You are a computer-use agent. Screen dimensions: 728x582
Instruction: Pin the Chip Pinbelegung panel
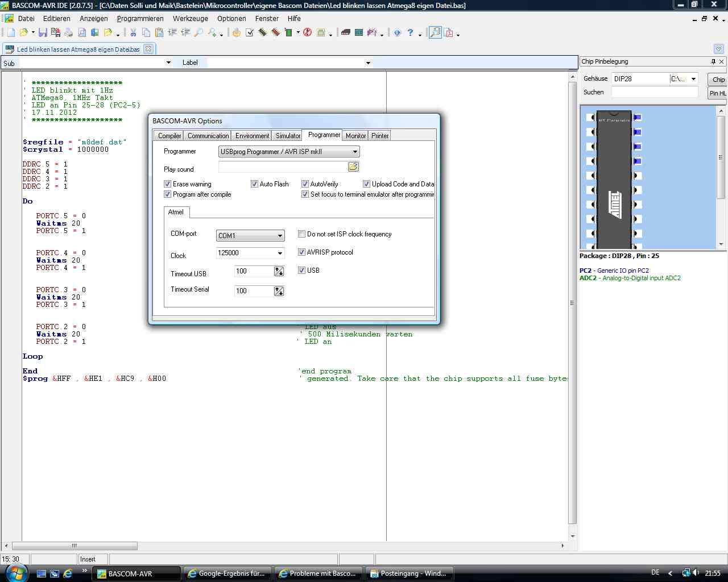(x=713, y=61)
